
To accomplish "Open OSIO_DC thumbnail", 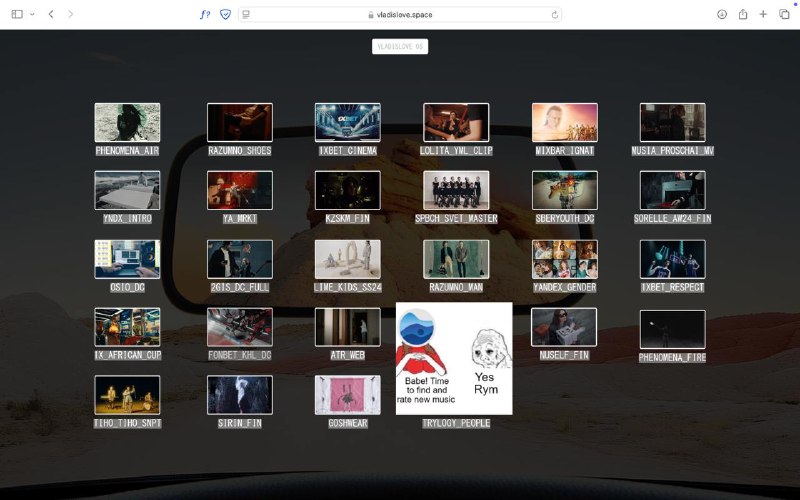I will coord(127,259).
